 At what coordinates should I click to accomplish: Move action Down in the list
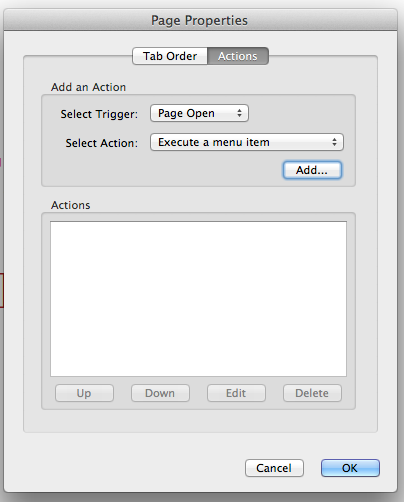pos(160,393)
